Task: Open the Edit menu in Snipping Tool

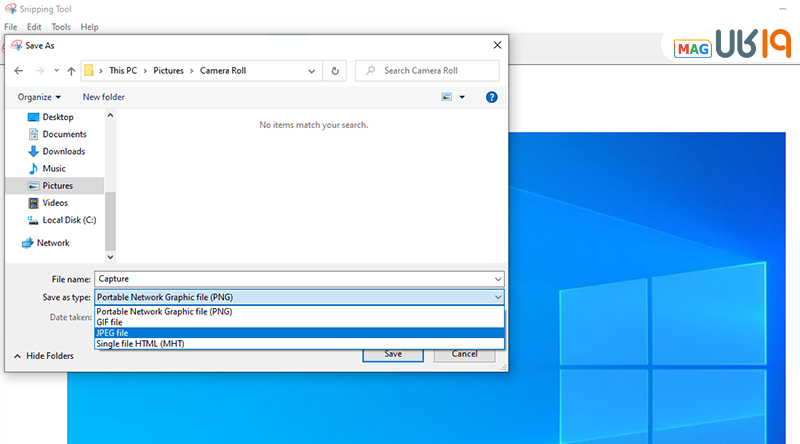Action: pyautogui.click(x=35, y=27)
